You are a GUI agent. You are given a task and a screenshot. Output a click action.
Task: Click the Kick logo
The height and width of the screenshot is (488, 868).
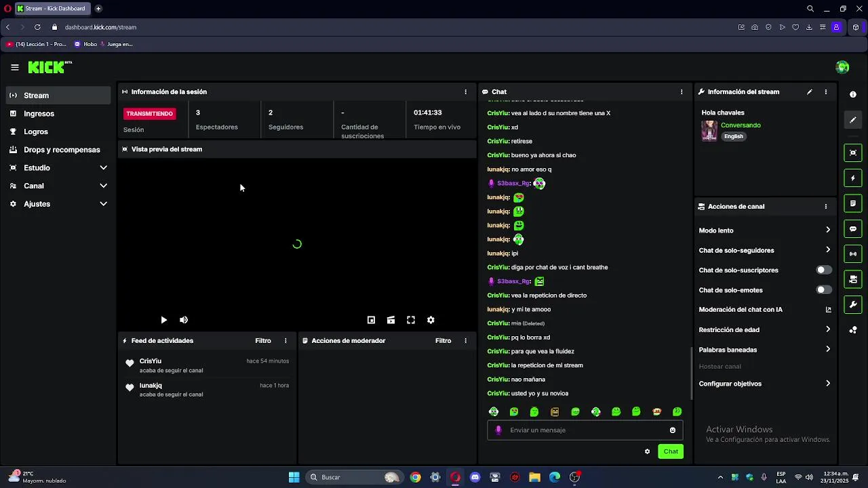50,67
